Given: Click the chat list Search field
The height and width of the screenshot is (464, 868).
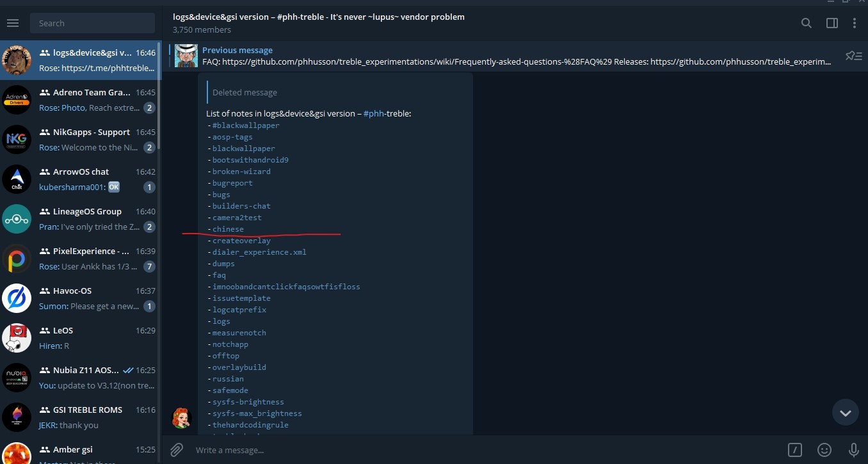Looking at the screenshot, I should point(92,23).
